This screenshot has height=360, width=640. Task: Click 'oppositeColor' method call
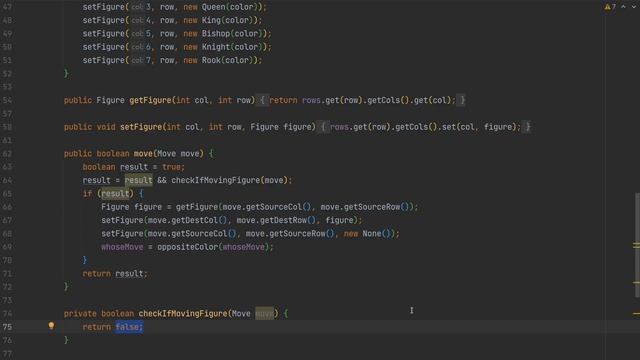[187, 247]
